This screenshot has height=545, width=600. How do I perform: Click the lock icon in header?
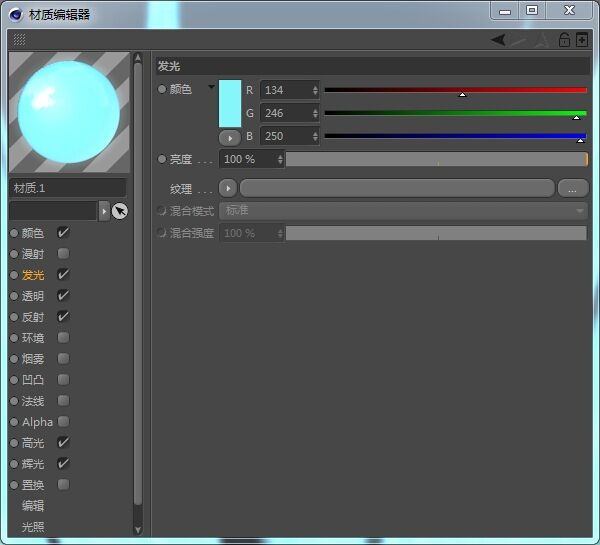pyautogui.click(x=564, y=40)
